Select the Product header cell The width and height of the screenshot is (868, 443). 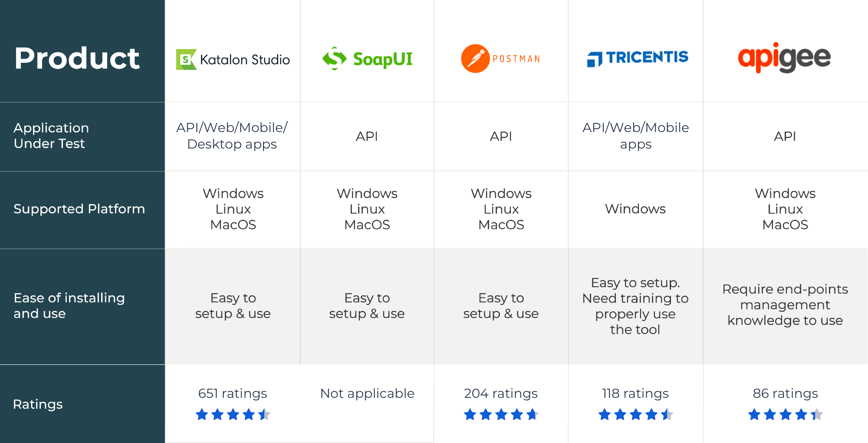coord(77,58)
